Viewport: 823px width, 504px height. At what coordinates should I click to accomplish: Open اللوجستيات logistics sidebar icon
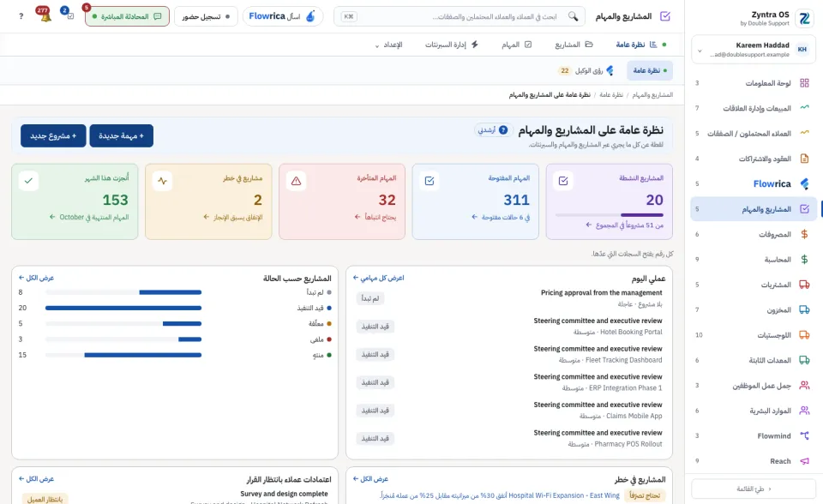(804, 335)
